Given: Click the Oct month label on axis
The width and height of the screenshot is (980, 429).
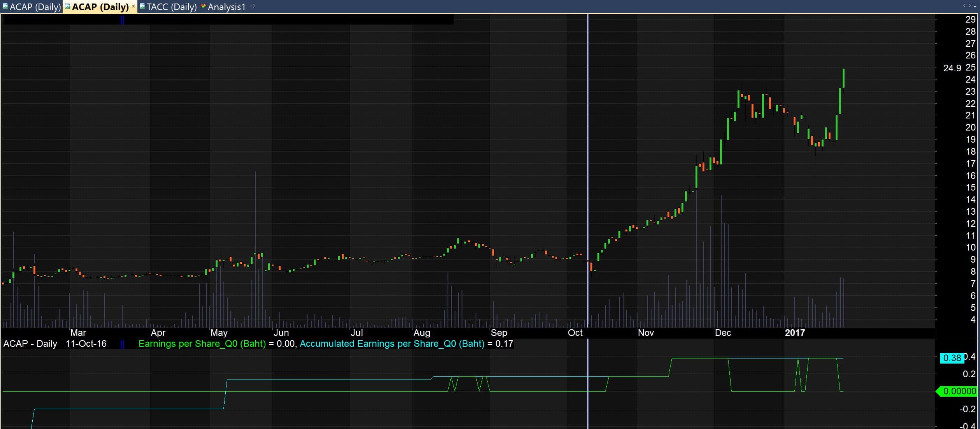Looking at the screenshot, I should pos(575,333).
